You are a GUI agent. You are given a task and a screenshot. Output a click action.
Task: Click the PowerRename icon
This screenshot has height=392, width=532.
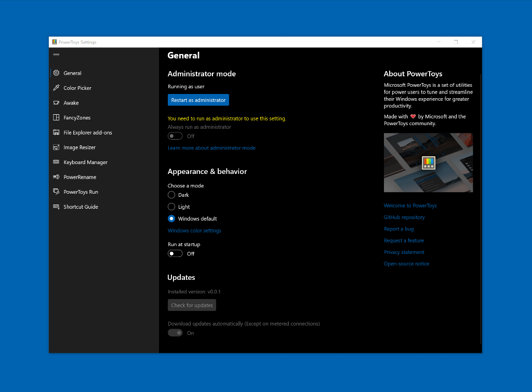pos(56,177)
